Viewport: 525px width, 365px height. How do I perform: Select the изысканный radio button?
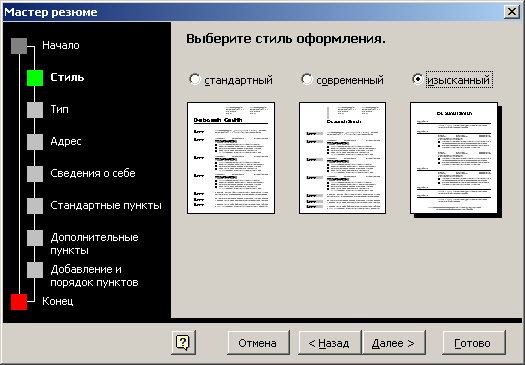418,79
